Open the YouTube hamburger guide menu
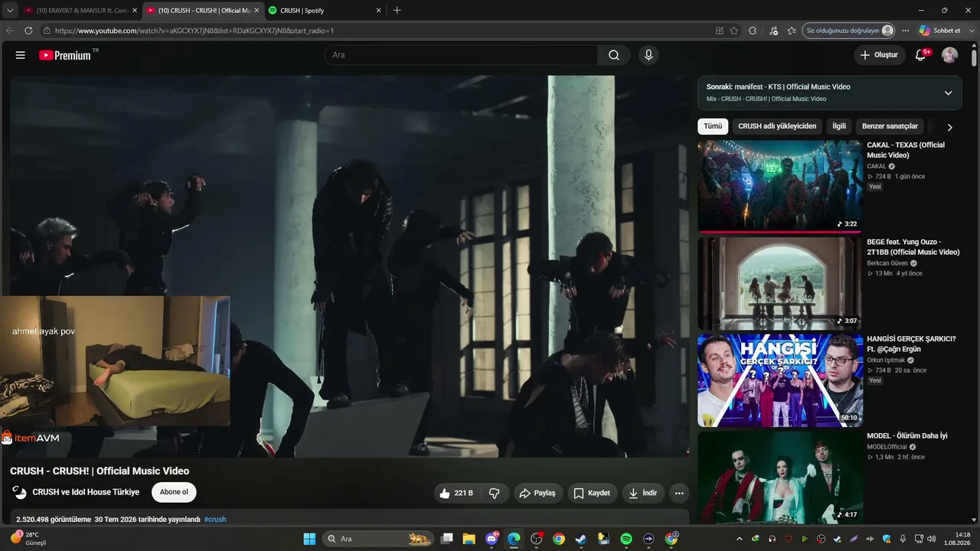The width and height of the screenshot is (980, 551). click(21, 55)
